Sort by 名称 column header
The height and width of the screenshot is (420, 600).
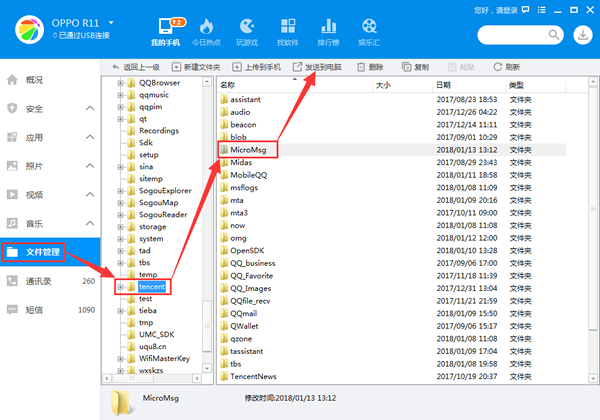295,85
